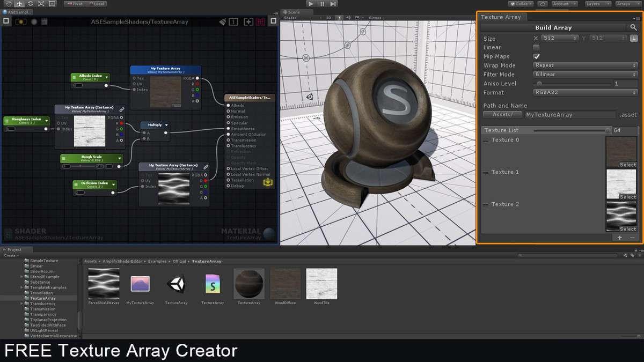Select the Hand tool in the toolbar
Image resolution: width=644 pixels, height=362 pixels.
[8, 3]
